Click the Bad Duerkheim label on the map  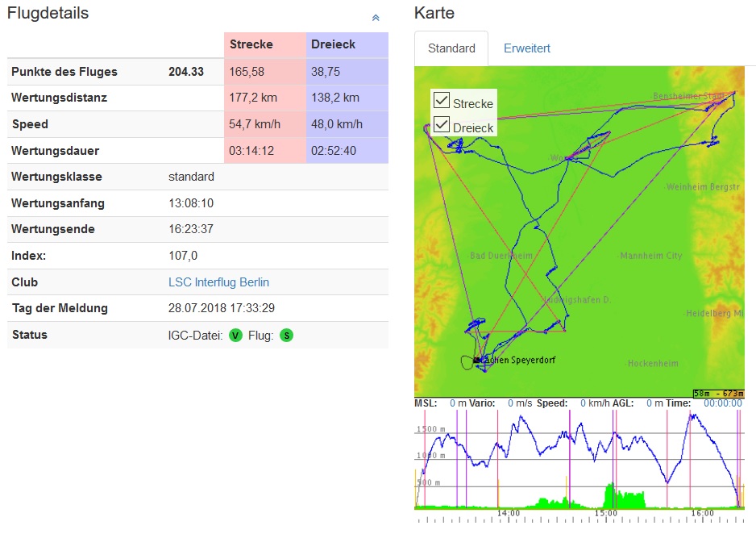tap(501, 256)
